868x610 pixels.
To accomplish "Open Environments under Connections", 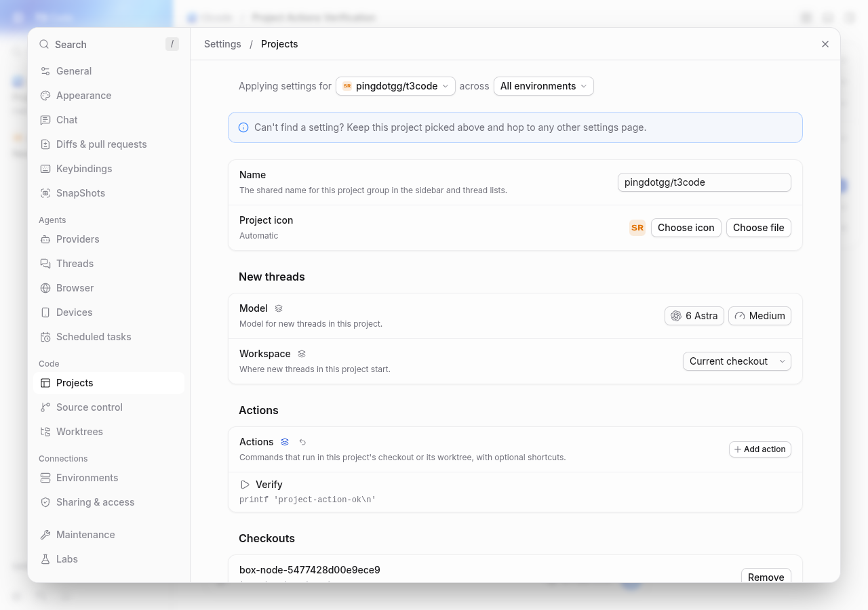I will tap(108, 478).
